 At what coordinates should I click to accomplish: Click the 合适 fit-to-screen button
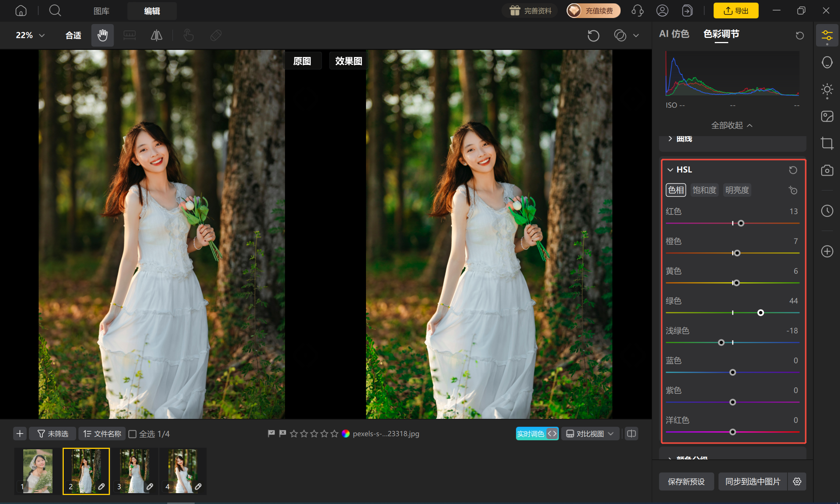pyautogui.click(x=73, y=35)
